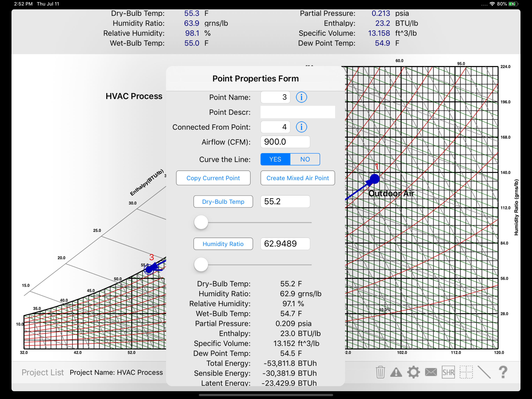Select the diagonal line drawing tool

click(484, 372)
